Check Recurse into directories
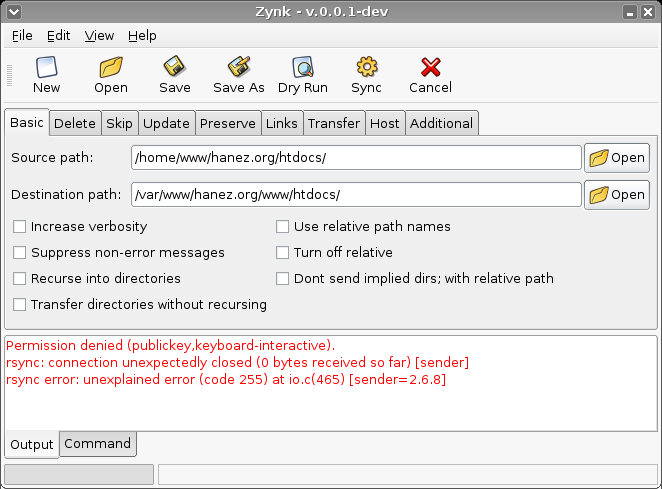This screenshot has height=489, width=662. [x=19, y=279]
